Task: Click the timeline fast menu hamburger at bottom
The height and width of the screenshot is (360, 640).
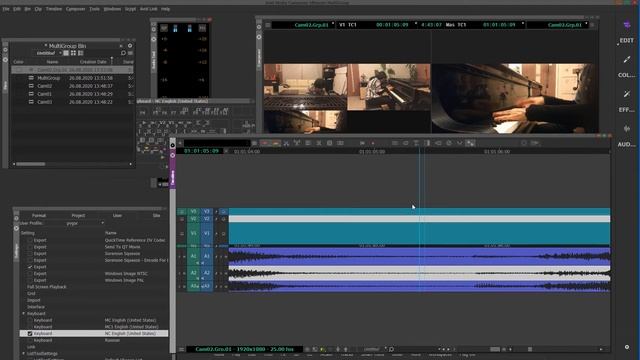Action: pos(182,349)
